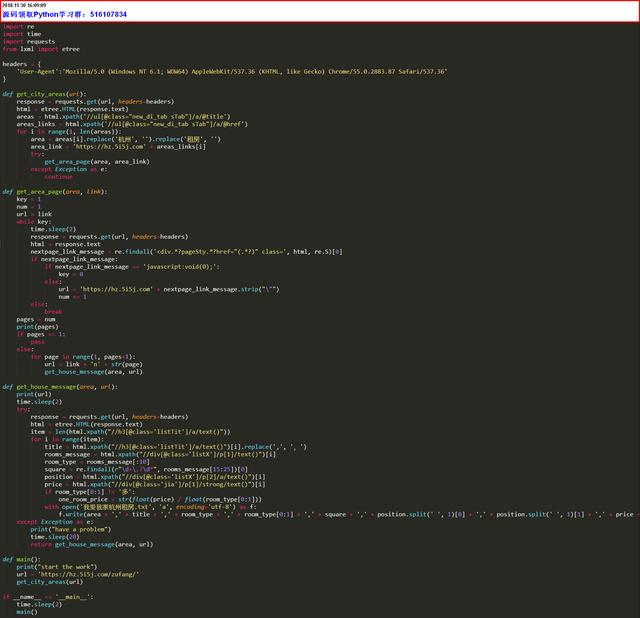Click 'def get_city_areas(url):' definition line
Viewport: 640px width, 618px height.
click(44, 94)
